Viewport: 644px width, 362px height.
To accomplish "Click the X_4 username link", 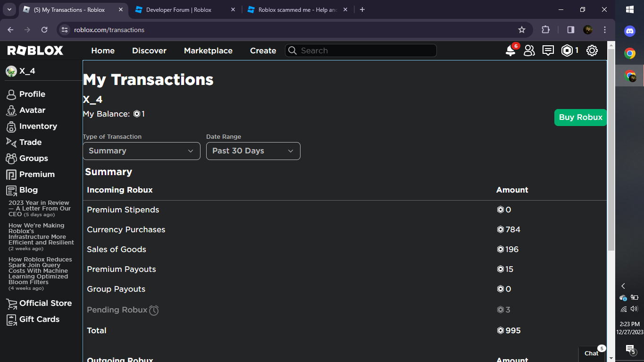I will [27, 71].
